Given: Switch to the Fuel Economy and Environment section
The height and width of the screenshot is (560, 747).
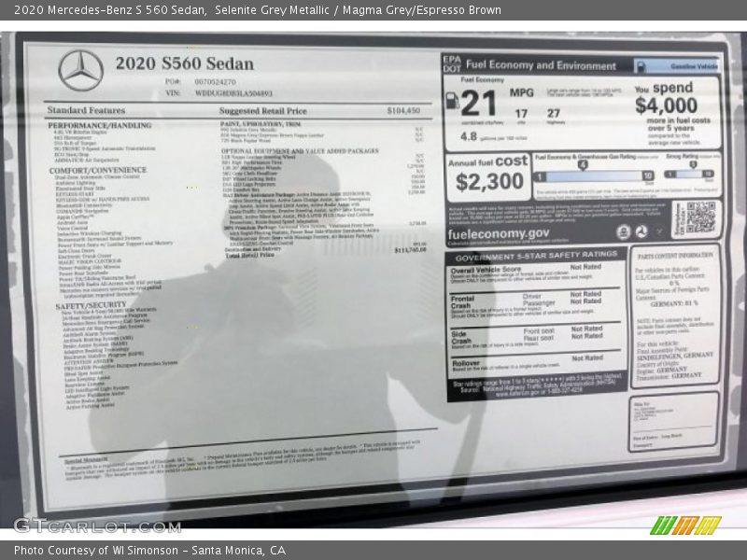Looking at the screenshot, I should click(x=542, y=65).
